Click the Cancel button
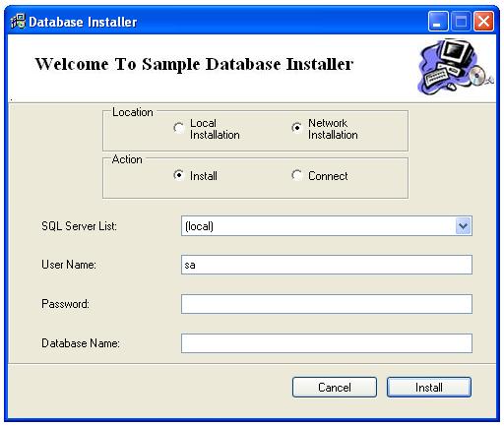 pyautogui.click(x=335, y=388)
